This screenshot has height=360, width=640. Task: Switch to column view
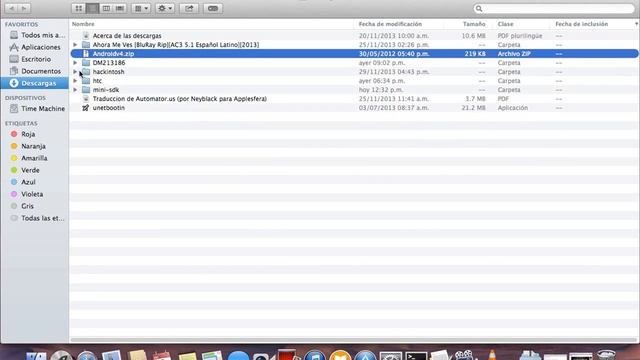pyautogui.click(x=106, y=8)
